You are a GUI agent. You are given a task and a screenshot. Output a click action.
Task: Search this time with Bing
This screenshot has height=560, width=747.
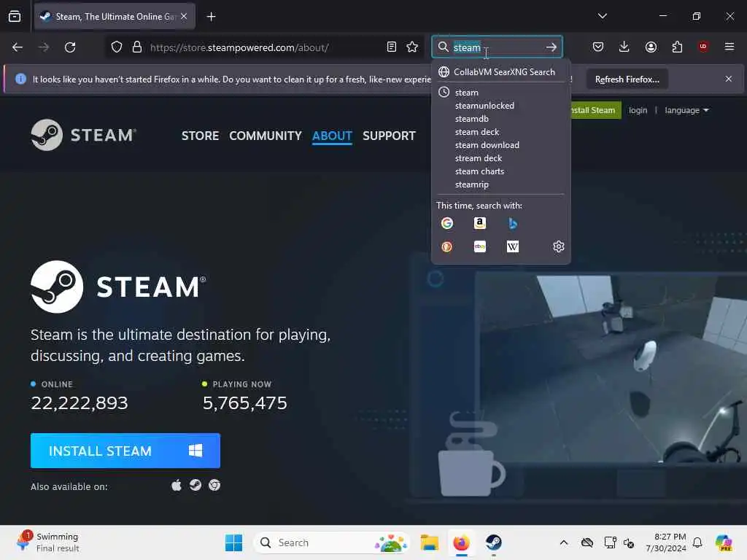point(513,223)
